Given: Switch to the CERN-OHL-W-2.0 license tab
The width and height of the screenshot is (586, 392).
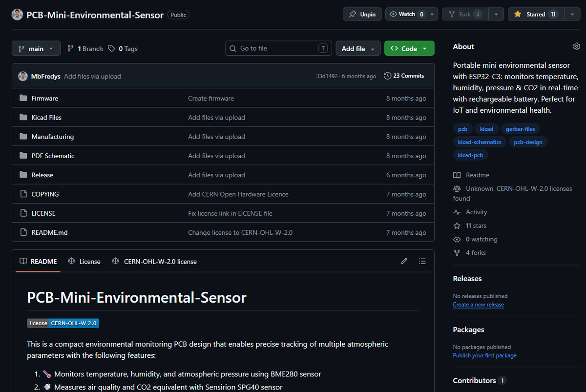Looking at the screenshot, I should click(154, 261).
